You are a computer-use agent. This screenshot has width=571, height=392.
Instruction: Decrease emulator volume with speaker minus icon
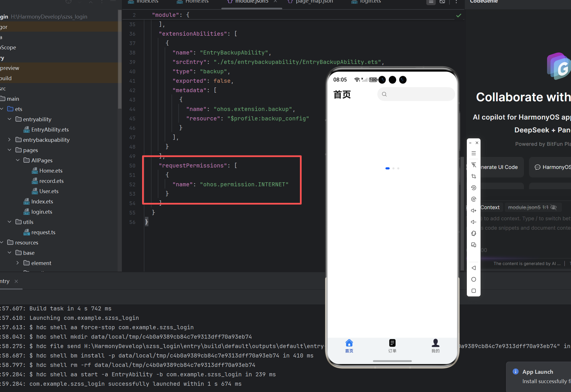click(474, 222)
